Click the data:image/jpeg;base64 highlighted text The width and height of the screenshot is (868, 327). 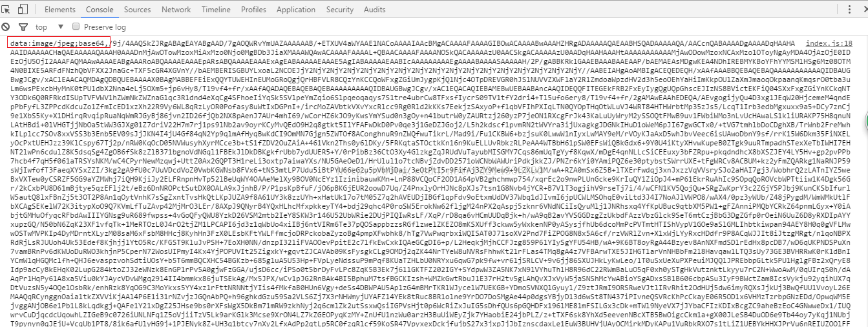pyautogui.click(x=58, y=43)
